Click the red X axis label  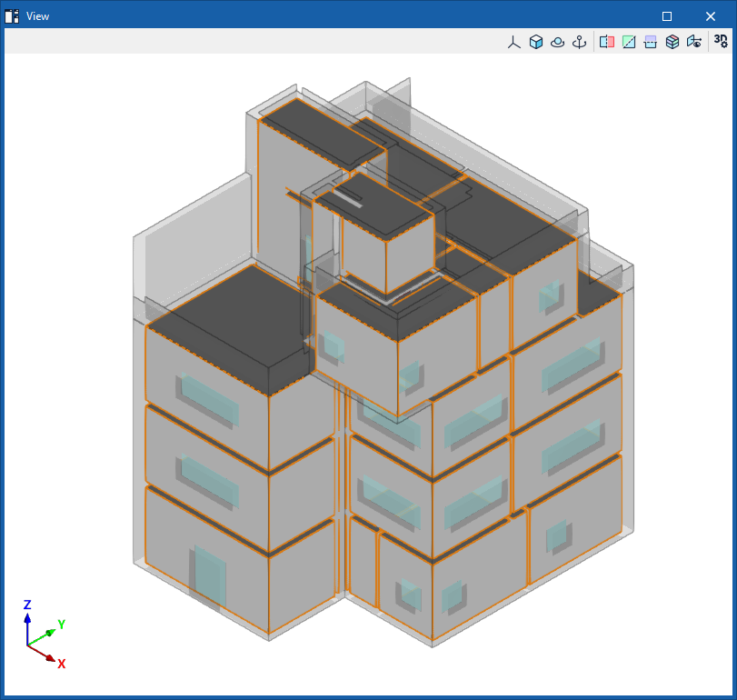[62, 664]
